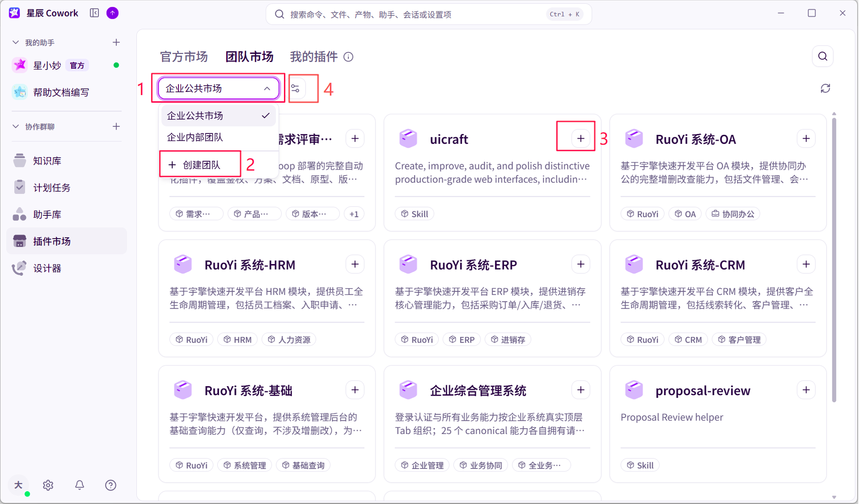Image resolution: width=859 pixels, height=504 pixels.
Task: Add the RuoYi 系统-ERP plugin
Action: (x=581, y=264)
